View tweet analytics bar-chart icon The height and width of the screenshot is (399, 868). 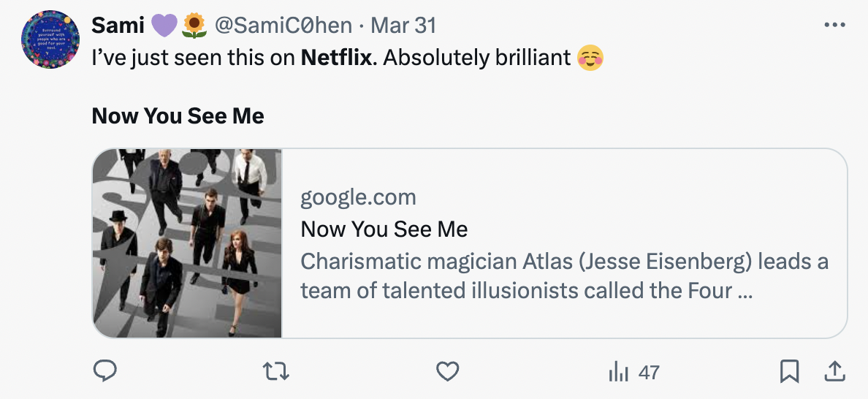coord(618,372)
